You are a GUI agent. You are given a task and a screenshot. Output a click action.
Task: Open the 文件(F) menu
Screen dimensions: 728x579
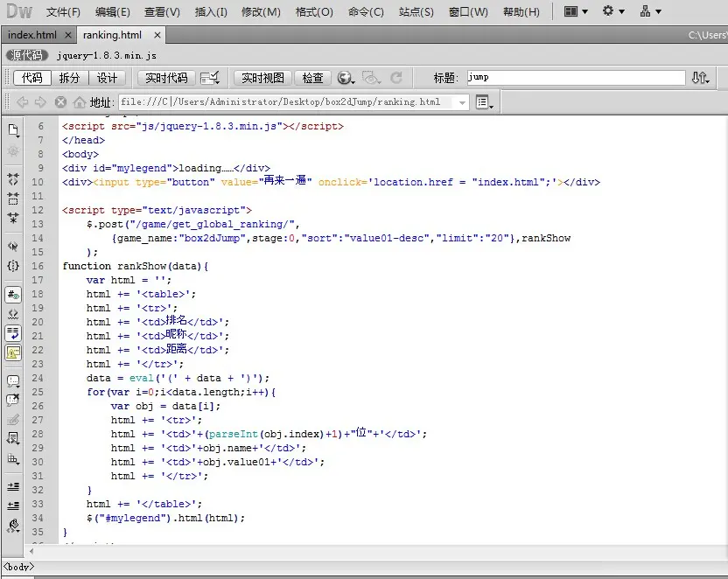pos(63,12)
